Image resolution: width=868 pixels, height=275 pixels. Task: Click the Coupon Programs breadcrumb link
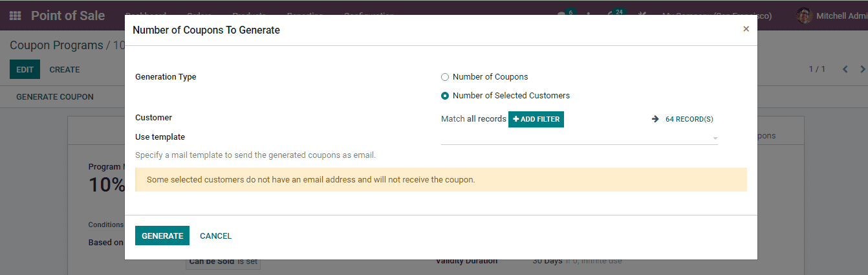(56, 45)
